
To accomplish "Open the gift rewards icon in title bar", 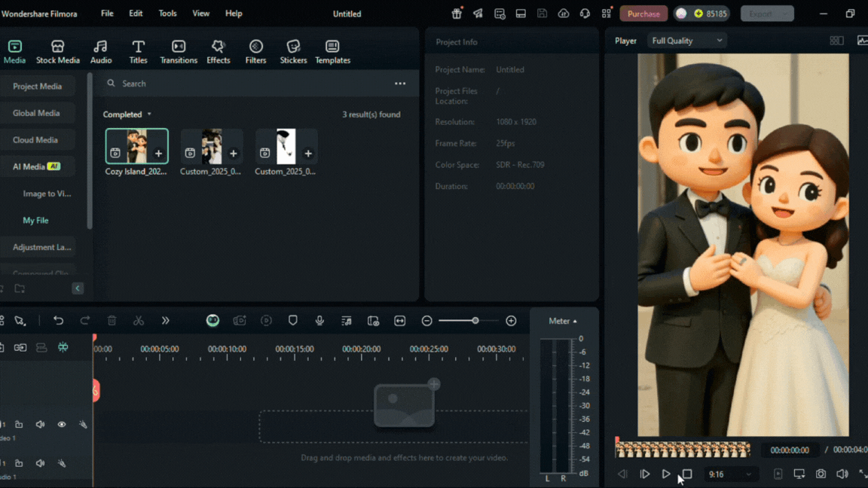I will [x=457, y=14].
